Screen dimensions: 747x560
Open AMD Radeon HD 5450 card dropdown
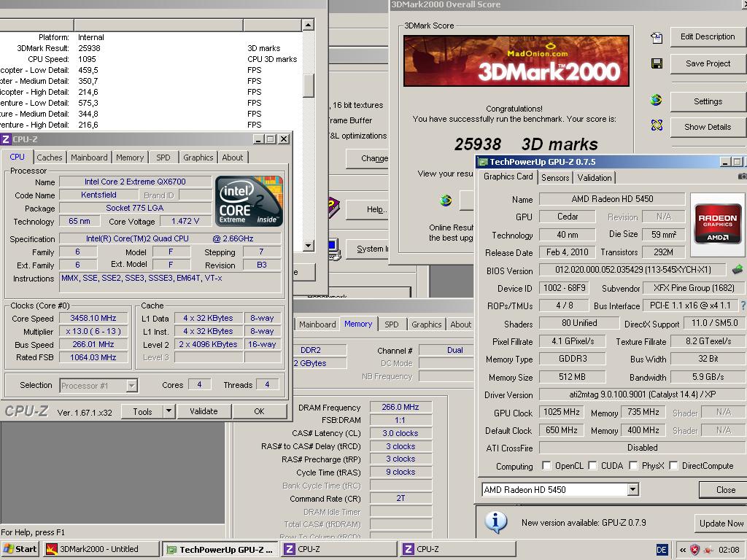click(x=632, y=489)
